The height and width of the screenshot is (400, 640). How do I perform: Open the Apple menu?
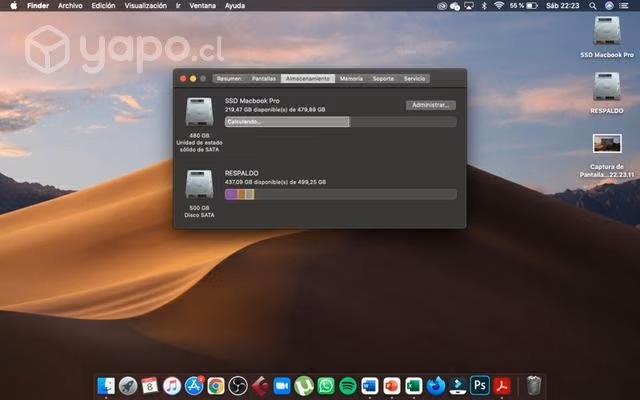(13, 6)
